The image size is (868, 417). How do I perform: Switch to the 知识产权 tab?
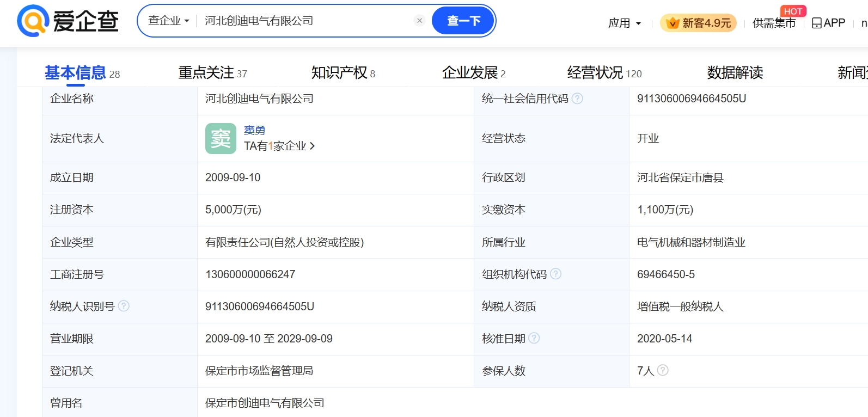(x=343, y=72)
